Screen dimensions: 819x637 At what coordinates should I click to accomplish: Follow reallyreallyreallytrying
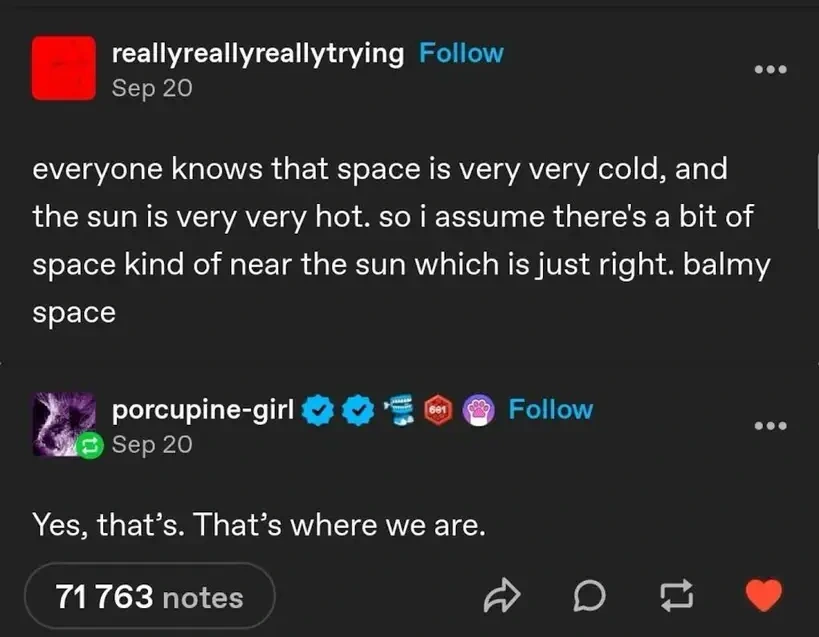pos(461,53)
